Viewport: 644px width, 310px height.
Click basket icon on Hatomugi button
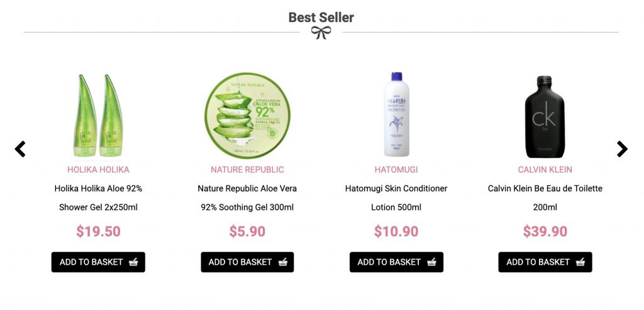[431, 262]
